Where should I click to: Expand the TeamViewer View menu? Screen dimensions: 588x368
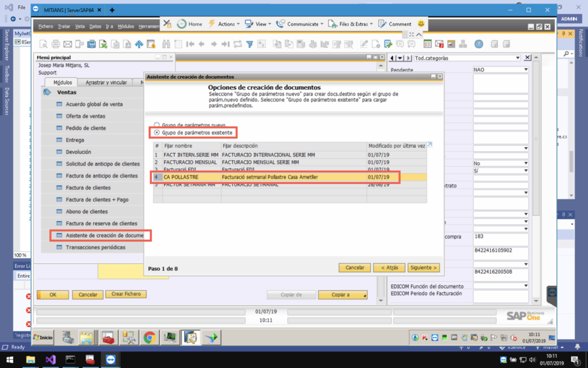[258, 24]
